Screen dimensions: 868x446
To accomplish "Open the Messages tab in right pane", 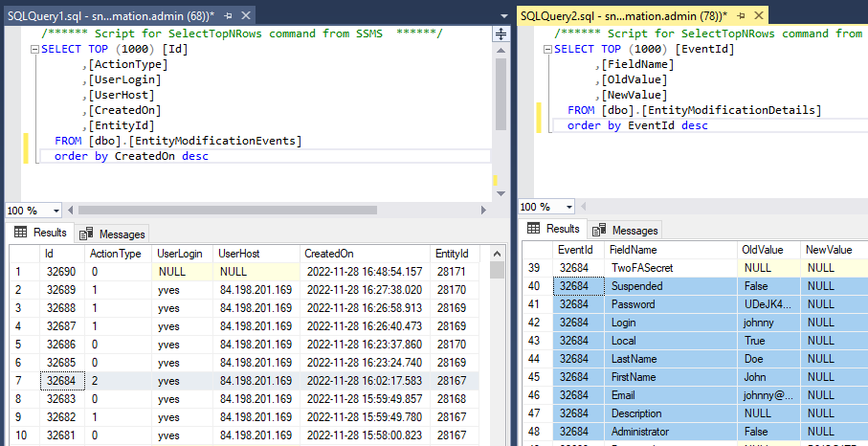I will (624, 231).
